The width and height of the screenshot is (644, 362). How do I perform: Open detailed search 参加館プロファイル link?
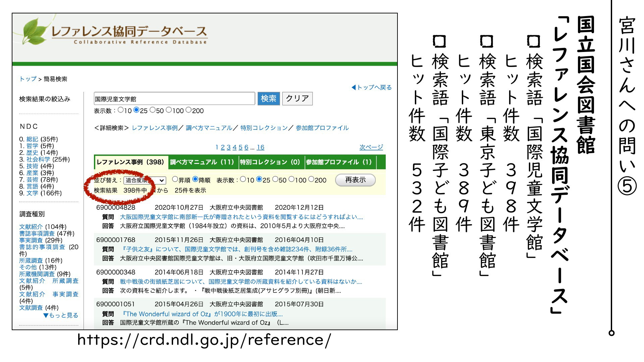point(322,128)
